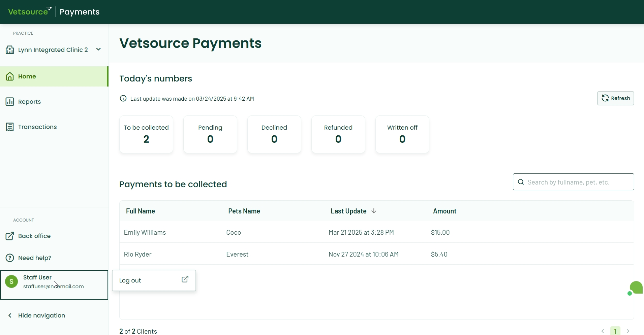
Task: Focus the Search by fullname field
Action: coord(574,182)
